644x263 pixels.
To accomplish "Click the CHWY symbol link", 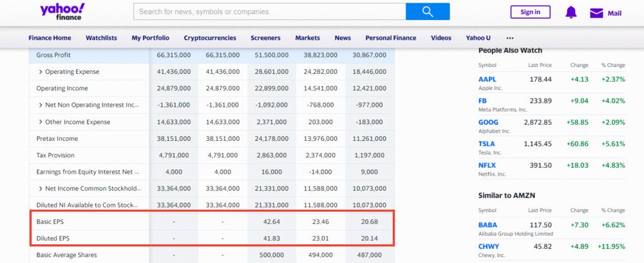I will click(489, 246).
